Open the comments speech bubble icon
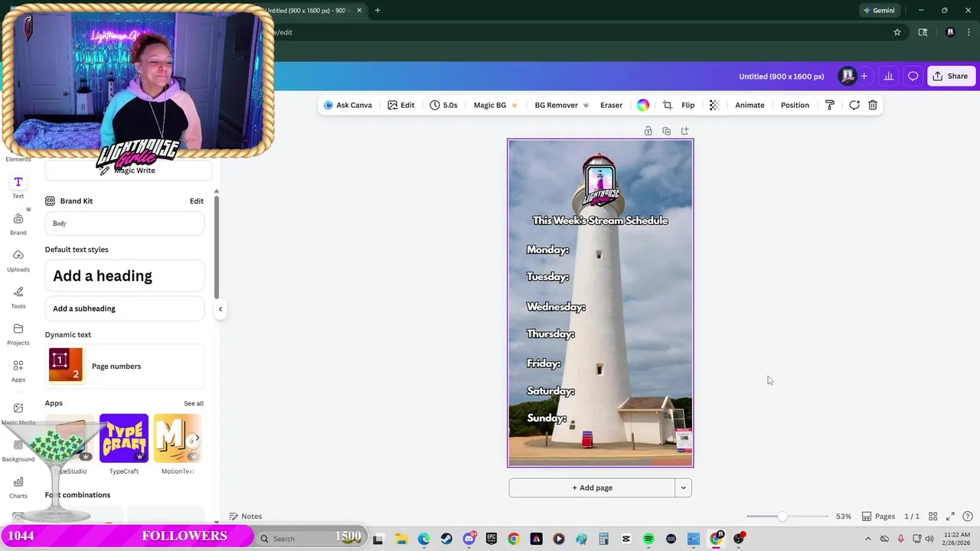The height and width of the screenshot is (551, 980). [913, 76]
